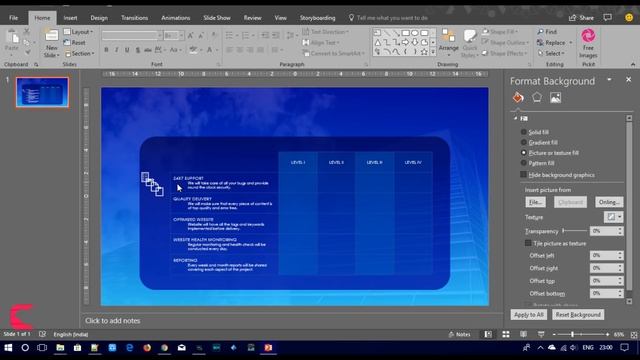640x360 pixels.
Task: Insert picture from File button
Action: tap(535, 202)
